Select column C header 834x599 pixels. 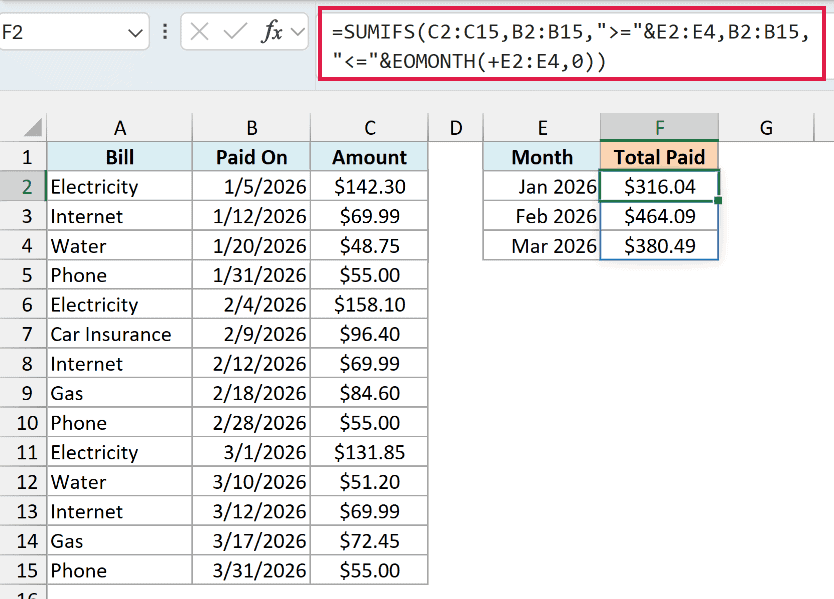click(370, 128)
